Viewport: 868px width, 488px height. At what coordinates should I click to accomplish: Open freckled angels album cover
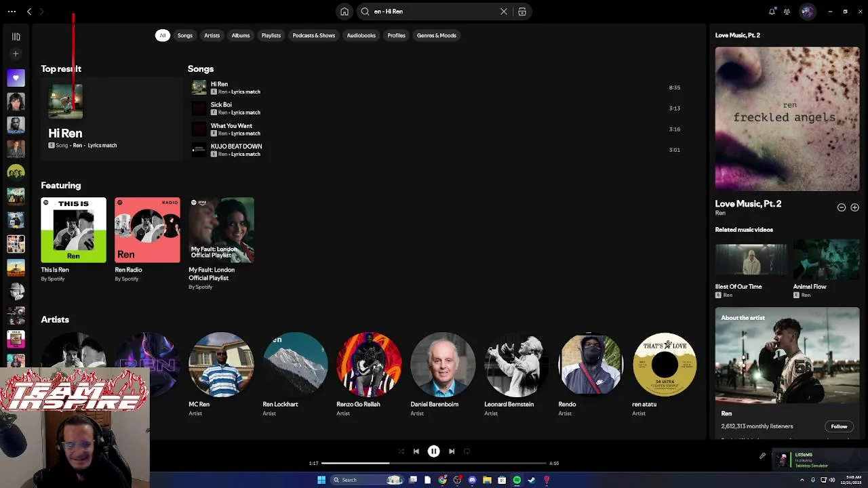pos(787,119)
